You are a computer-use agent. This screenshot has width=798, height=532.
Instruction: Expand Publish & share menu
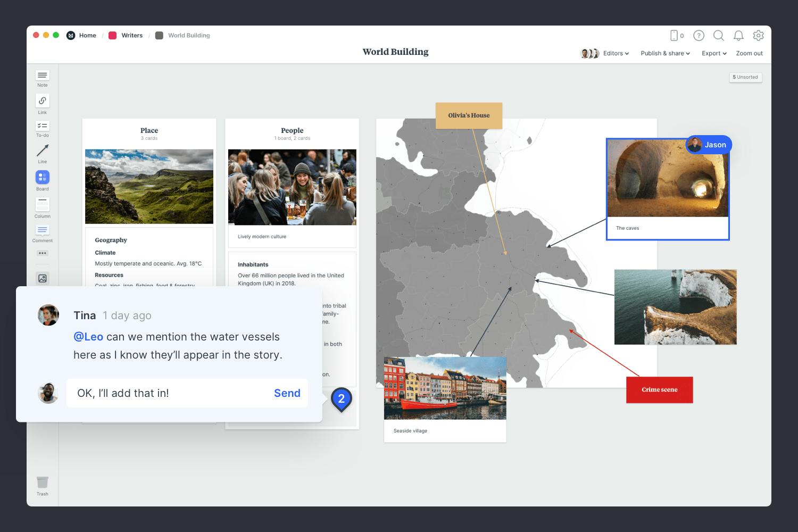pos(665,53)
